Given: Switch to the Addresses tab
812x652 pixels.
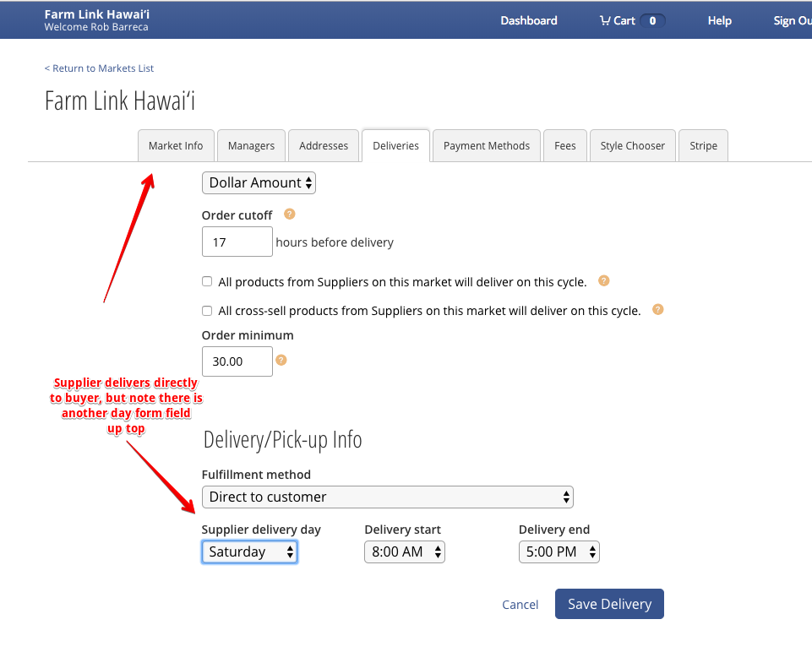Looking at the screenshot, I should (x=324, y=146).
